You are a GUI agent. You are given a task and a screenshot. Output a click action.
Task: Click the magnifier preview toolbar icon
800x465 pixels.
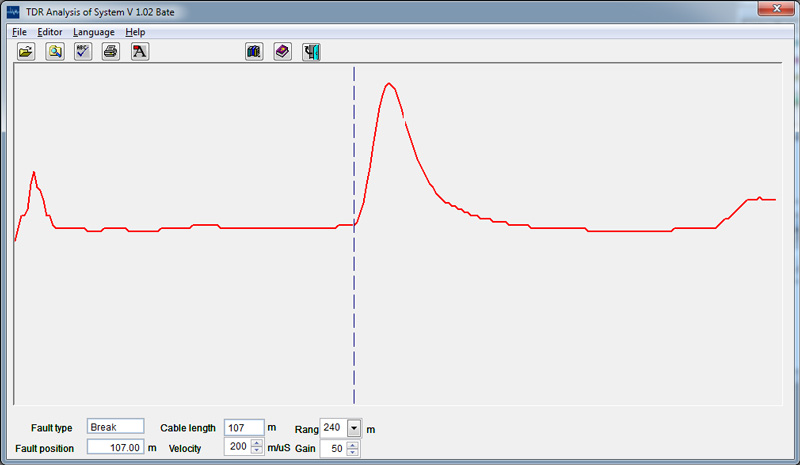point(54,51)
